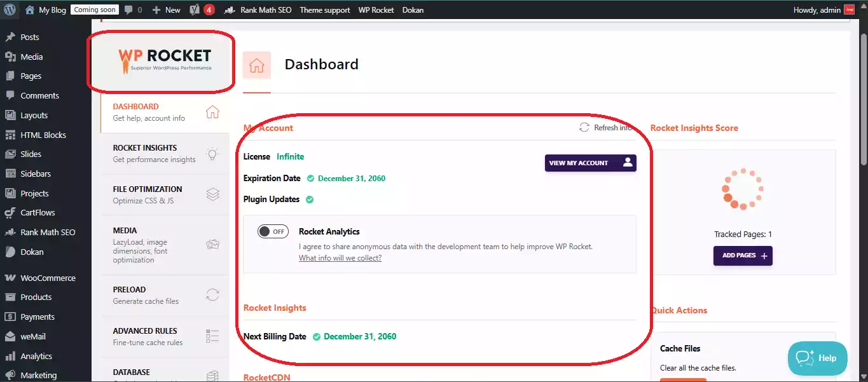Viewport: 868px width, 382px height.
Task: Open the File Optimization tab
Action: 165,195
